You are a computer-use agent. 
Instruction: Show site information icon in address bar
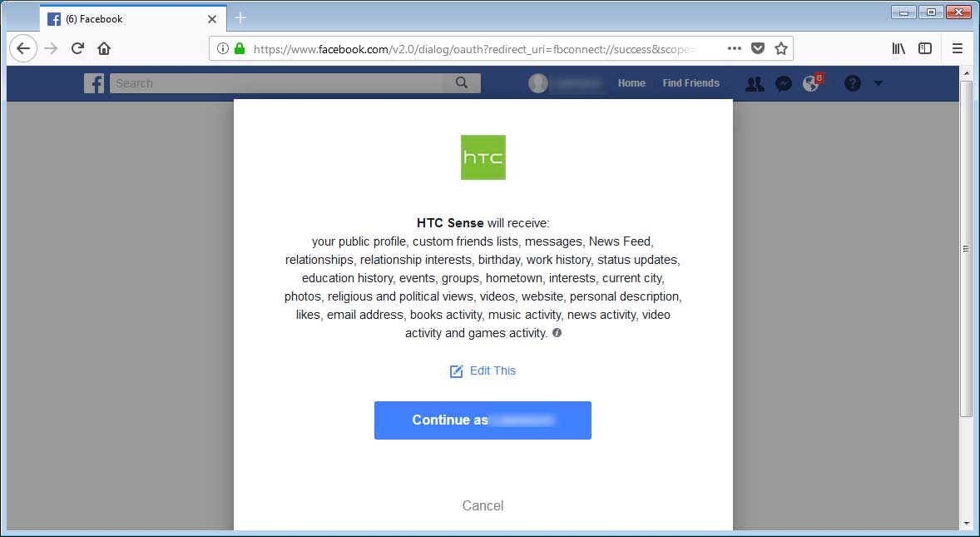click(x=222, y=48)
